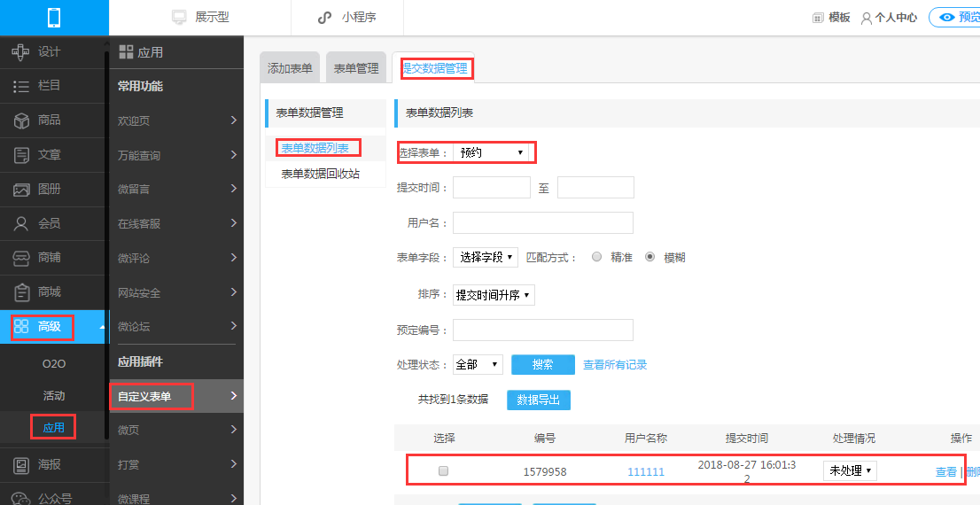The image size is (980, 505).
Task: Select the 精准 match radio button
Action: (x=597, y=256)
